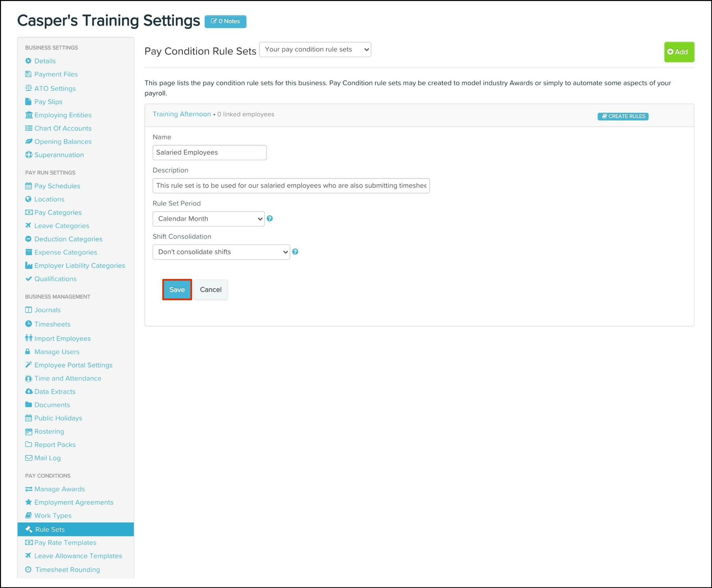
Task: Click the Leave Categories plane icon
Action: point(28,226)
